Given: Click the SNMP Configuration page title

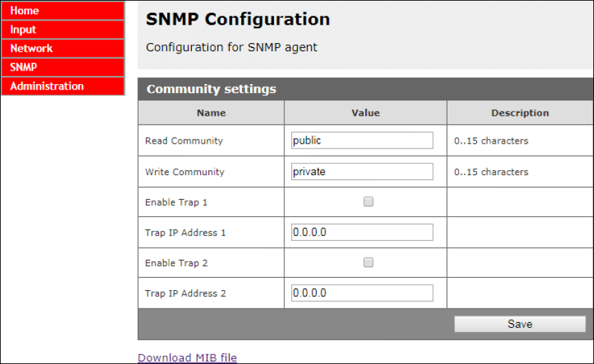Looking at the screenshot, I should pos(238,20).
